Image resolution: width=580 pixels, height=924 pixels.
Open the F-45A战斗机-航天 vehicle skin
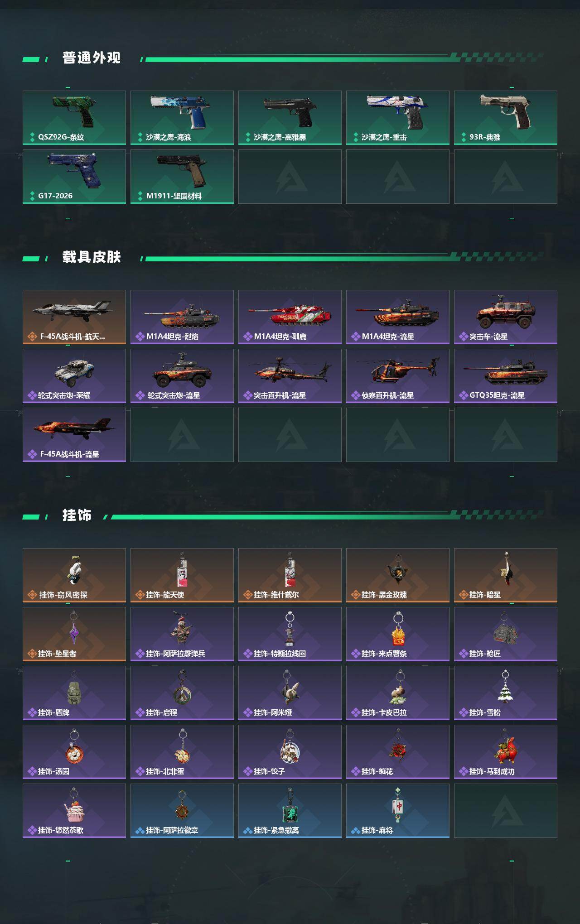click(74, 317)
